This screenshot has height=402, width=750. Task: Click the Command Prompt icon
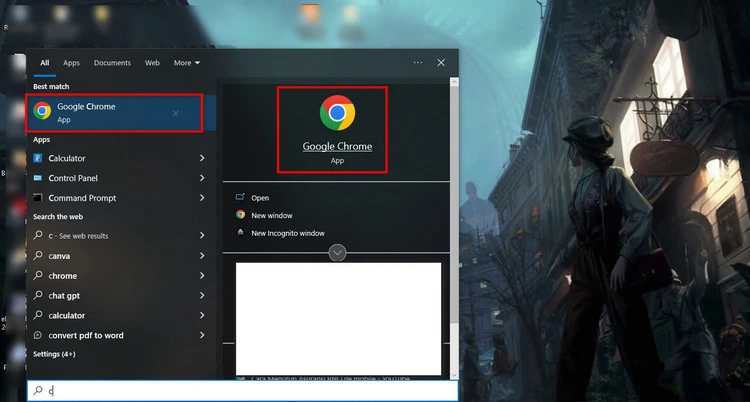pyautogui.click(x=38, y=198)
